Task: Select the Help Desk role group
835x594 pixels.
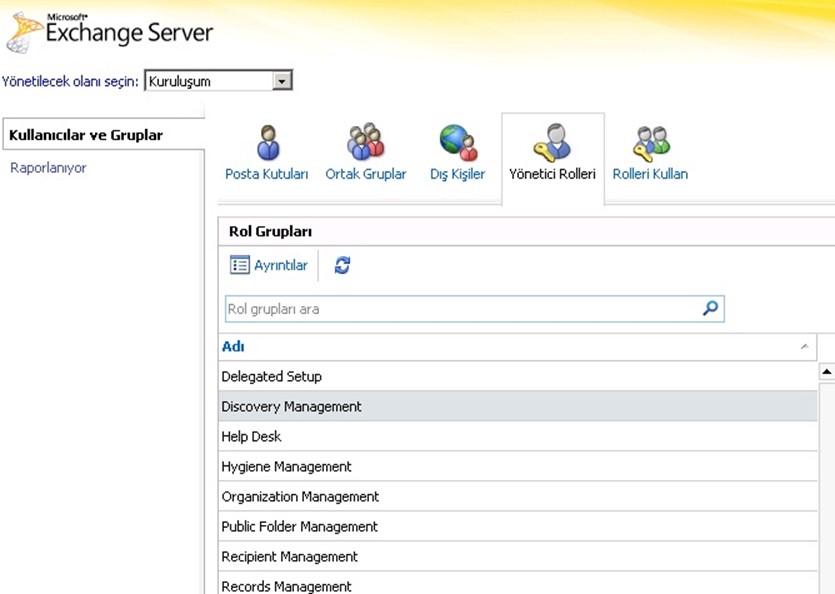Action: (251, 437)
